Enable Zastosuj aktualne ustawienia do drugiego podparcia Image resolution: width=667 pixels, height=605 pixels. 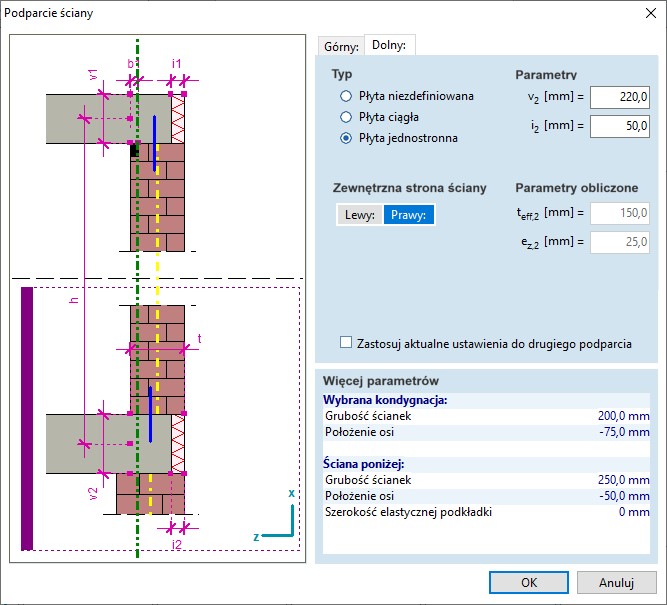(x=347, y=343)
